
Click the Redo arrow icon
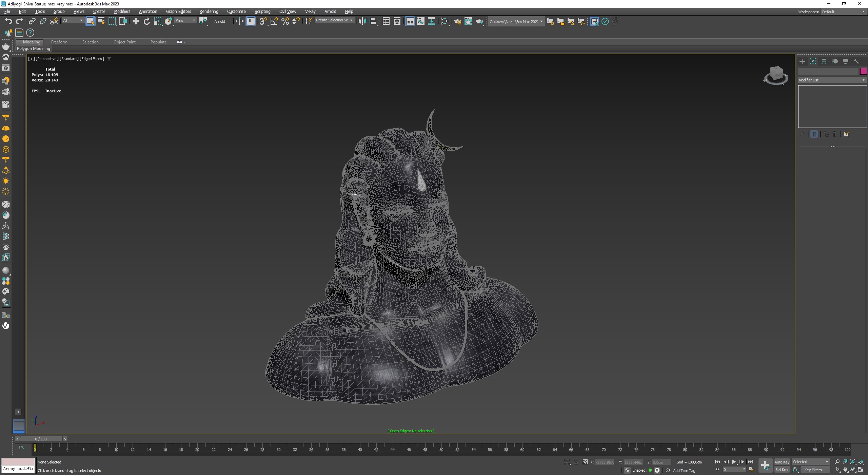pos(19,21)
